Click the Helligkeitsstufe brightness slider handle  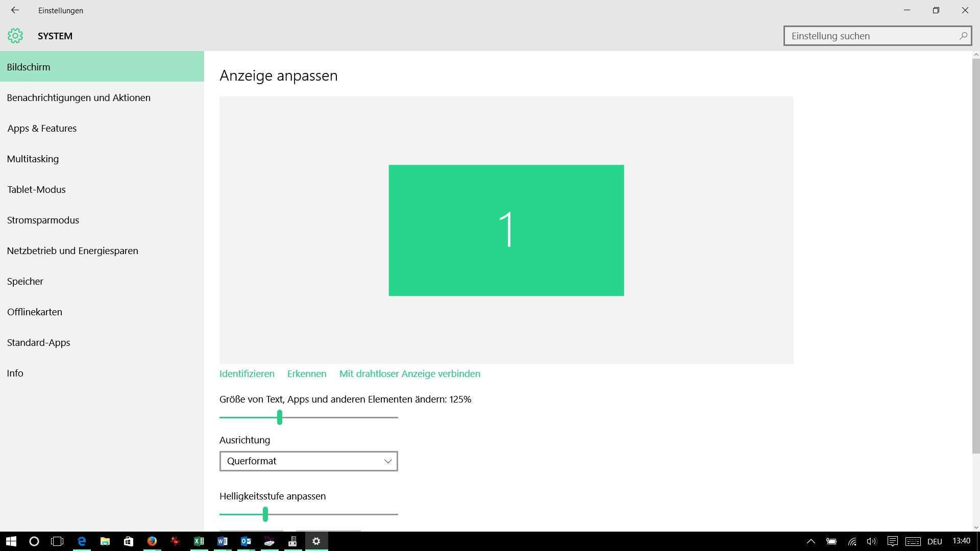pos(265,514)
